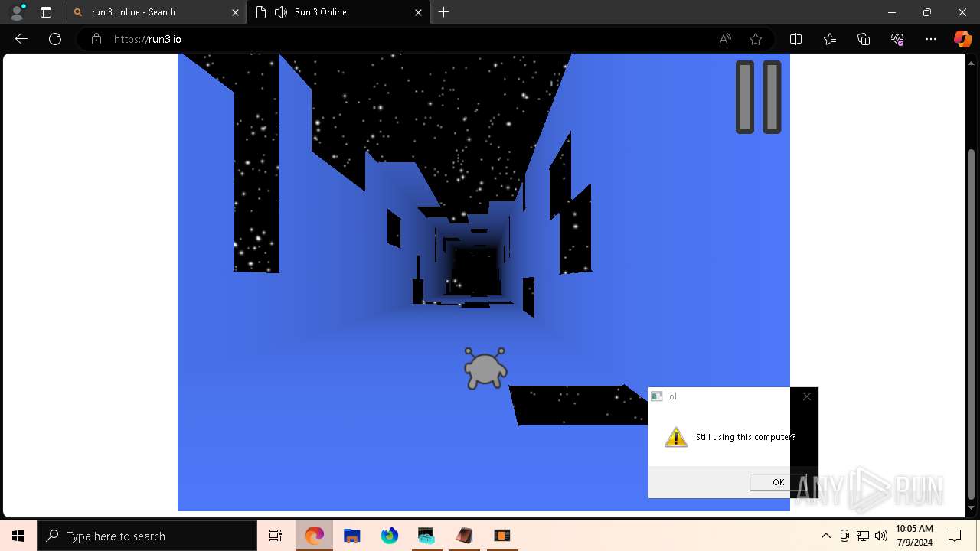Close the lol dialog window
The width and height of the screenshot is (980, 551).
(806, 396)
